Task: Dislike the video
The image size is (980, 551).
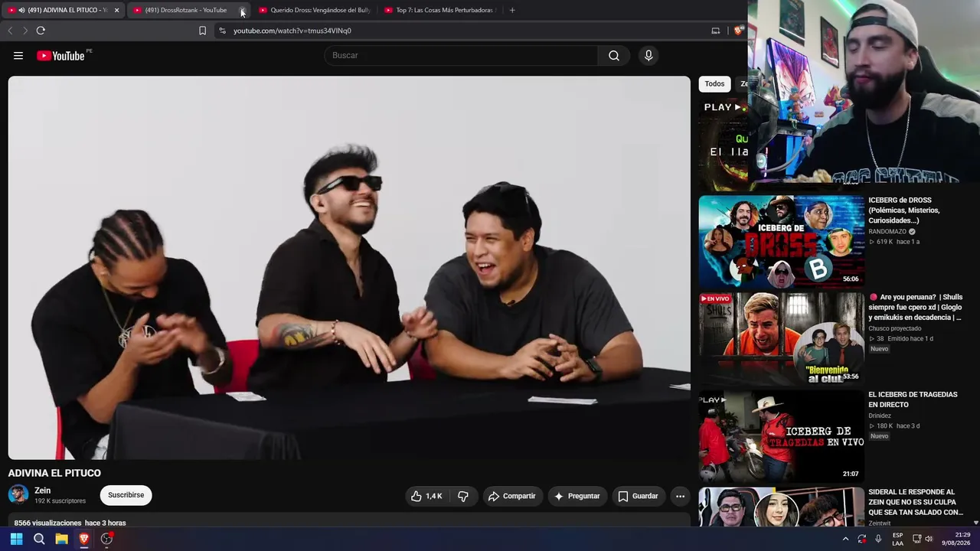Action: [x=463, y=496]
